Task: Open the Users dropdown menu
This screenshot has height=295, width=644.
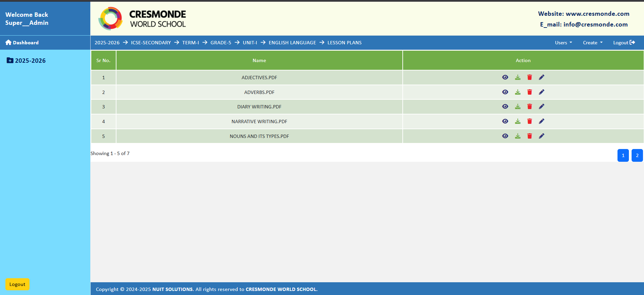Action: click(563, 43)
